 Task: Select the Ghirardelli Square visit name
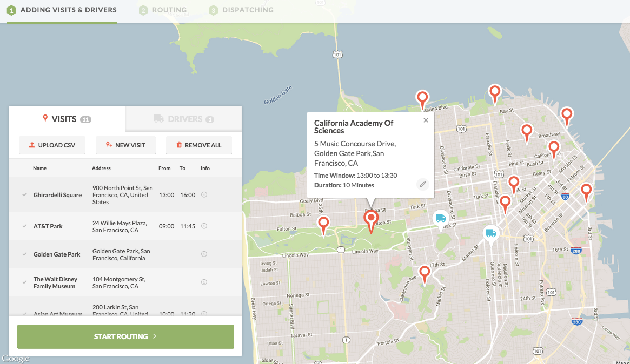click(57, 195)
